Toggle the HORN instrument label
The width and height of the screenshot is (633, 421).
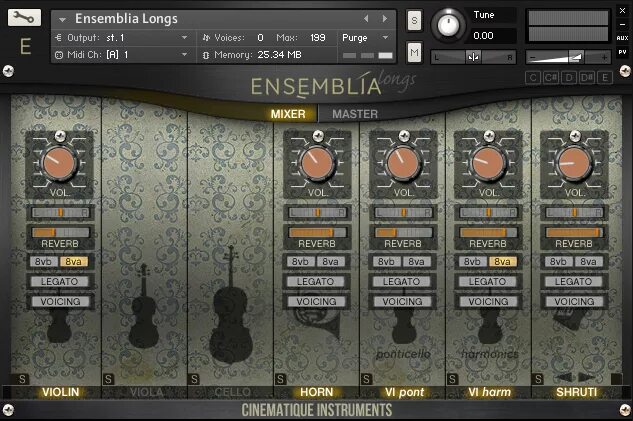tap(317, 392)
